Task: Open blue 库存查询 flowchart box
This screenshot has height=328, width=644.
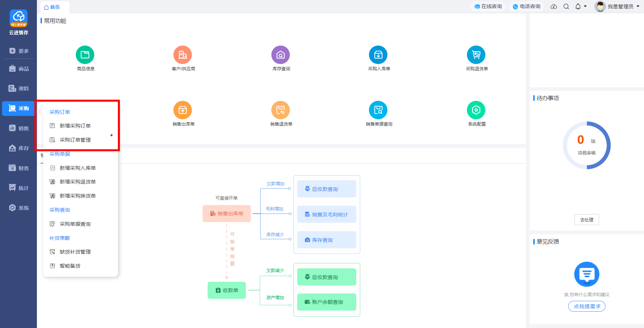Action: [327, 240]
